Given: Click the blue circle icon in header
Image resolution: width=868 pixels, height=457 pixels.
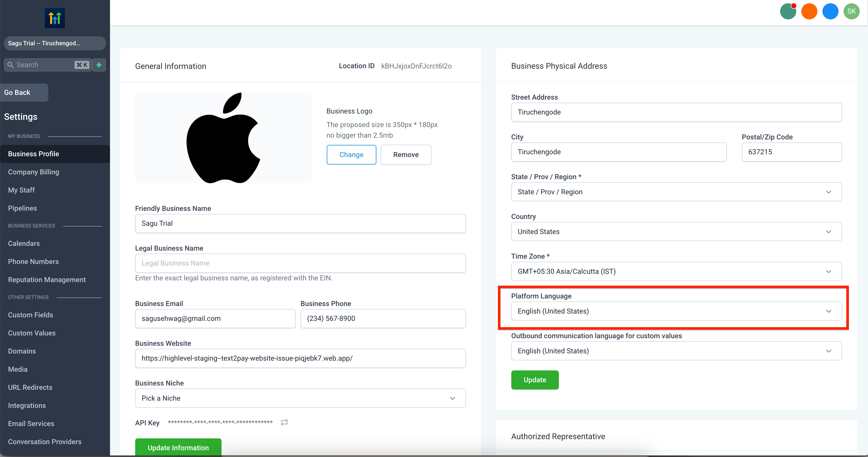Looking at the screenshot, I should click(830, 12).
